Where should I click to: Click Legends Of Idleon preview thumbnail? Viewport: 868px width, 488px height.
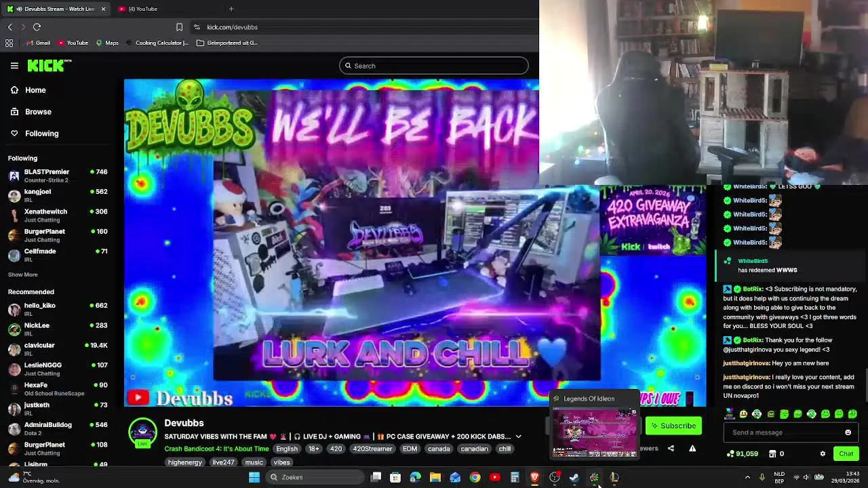coord(595,432)
